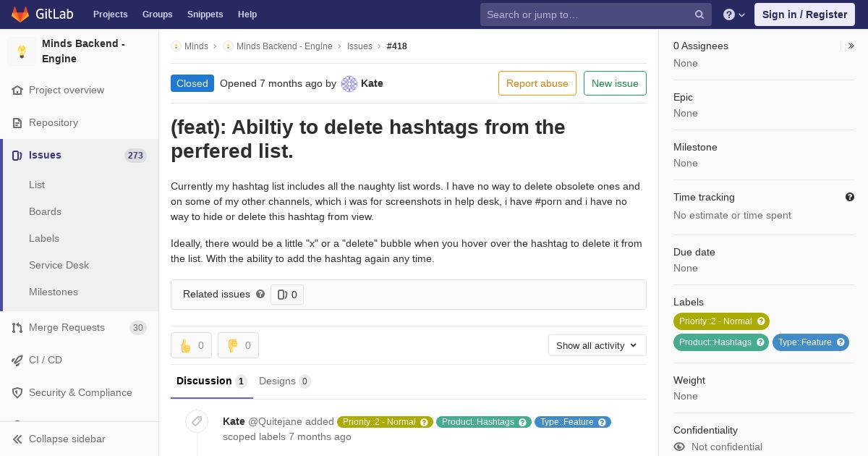
Task: Click the @Quitejane username in the activity note
Action: [275, 421]
